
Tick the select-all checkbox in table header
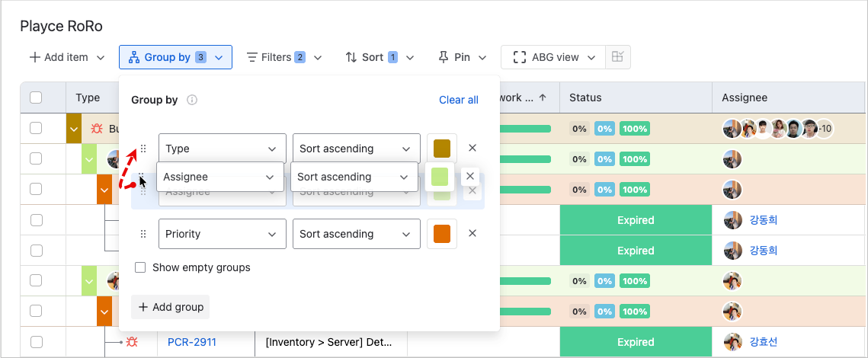(x=36, y=97)
